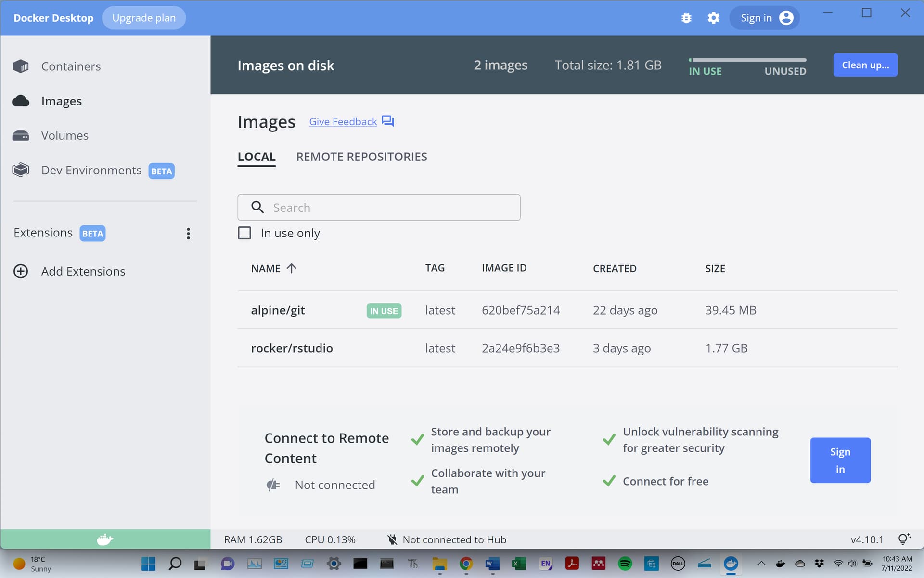
Task: Click the Clean up button
Action: 865,65
